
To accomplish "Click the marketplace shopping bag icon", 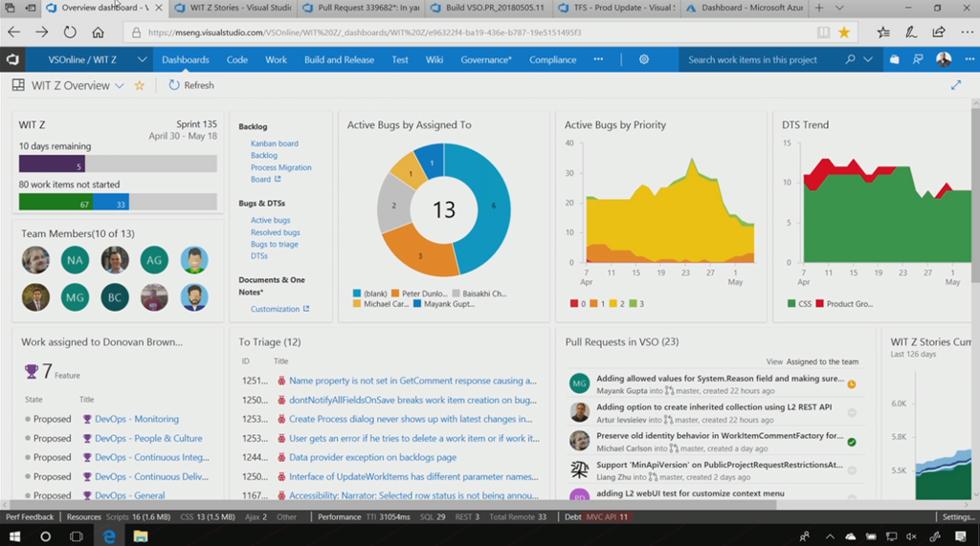I will (x=895, y=59).
